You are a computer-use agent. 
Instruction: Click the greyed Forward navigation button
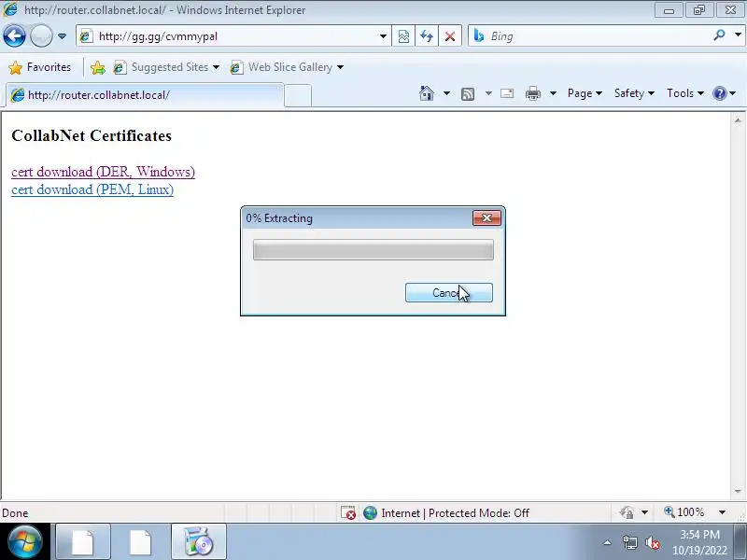(41, 35)
